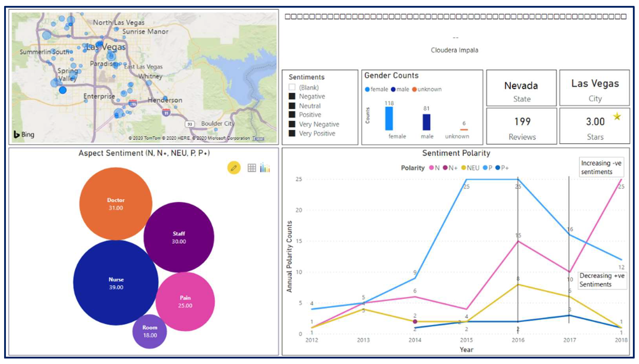Open the Terms link on the map

[x=258, y=138]
